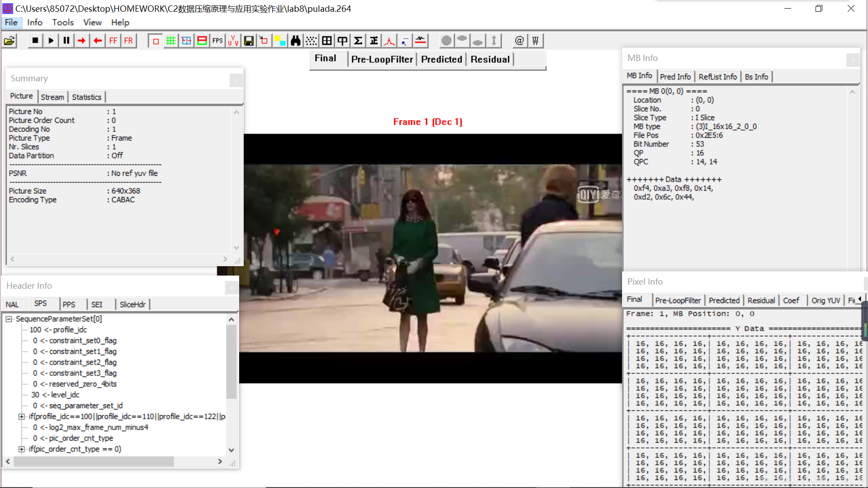The image size is (868, 488).
Task: Select the Stream tab in Summary
Action: (52, 97)
